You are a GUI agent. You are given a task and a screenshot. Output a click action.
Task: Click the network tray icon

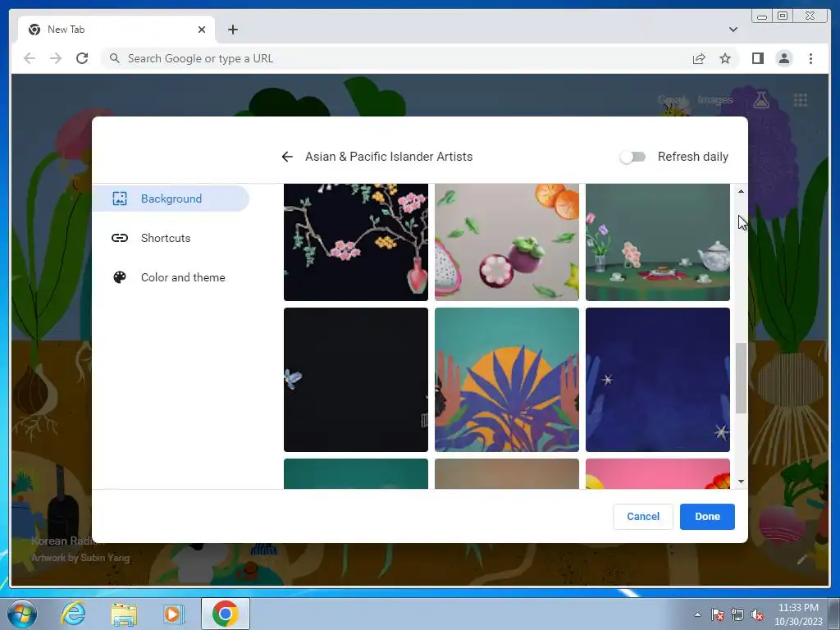[737, 614]
